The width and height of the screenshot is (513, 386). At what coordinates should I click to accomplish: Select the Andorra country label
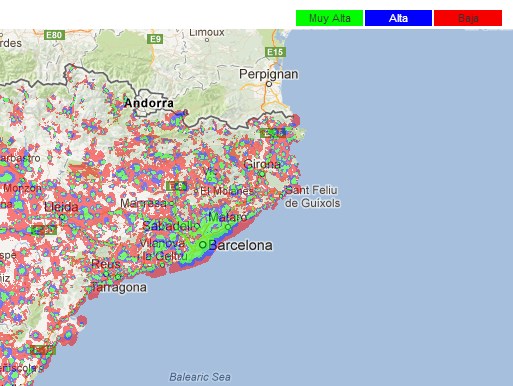point(149,103)
